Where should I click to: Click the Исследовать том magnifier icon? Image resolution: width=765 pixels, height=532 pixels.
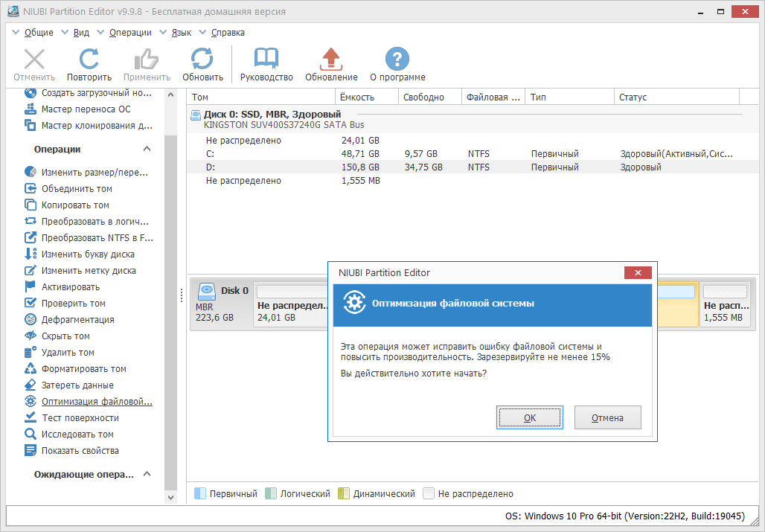[x=31, y=434]
